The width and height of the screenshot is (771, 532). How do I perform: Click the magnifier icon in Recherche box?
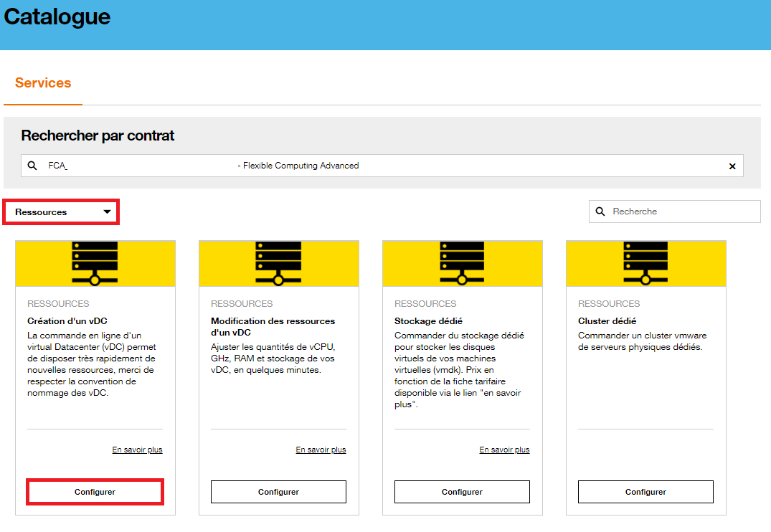tap(600, 212)
